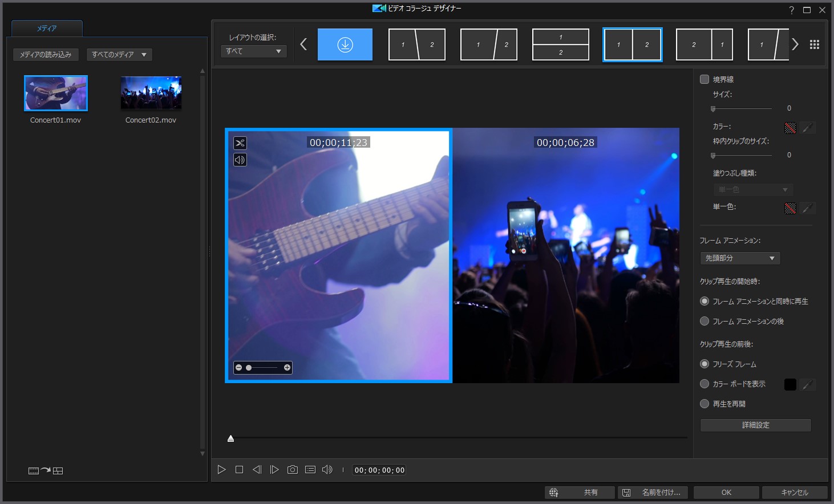Open the すべてのメディア filter dropdown
This screenshot has width=834, height=504.
pyautogui.click(x=119, y=55)
